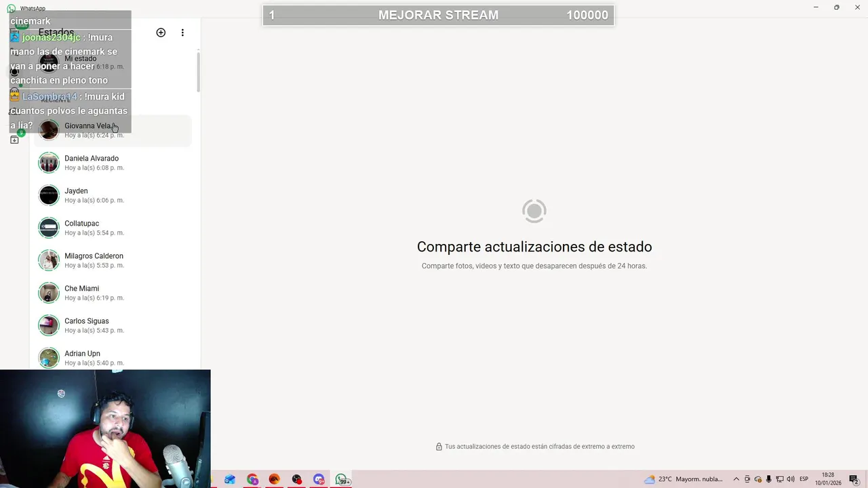Click the microphone tray icon

click(x=769, y=479)
